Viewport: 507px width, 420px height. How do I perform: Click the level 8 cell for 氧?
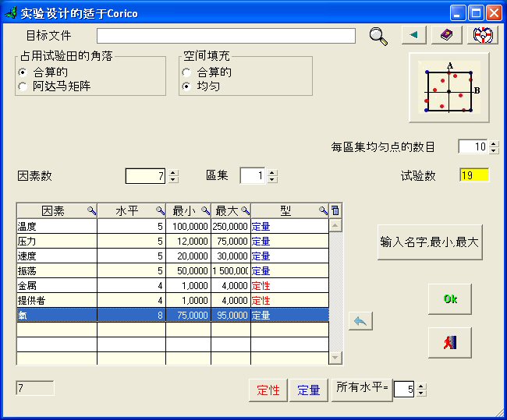pyautogui.click(x=132, y=315)
